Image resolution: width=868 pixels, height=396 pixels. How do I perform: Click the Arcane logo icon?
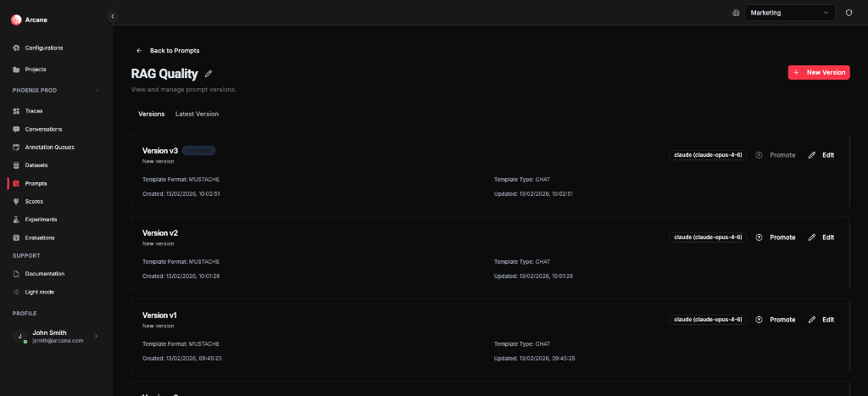tap(16, 20)
